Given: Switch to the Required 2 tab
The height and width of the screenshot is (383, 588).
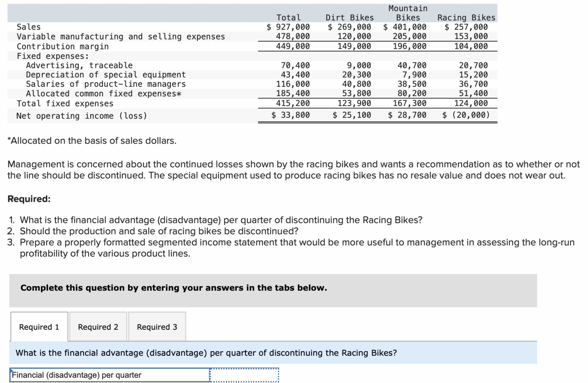Looking at the screenshot, I should (x=98, y=327).
